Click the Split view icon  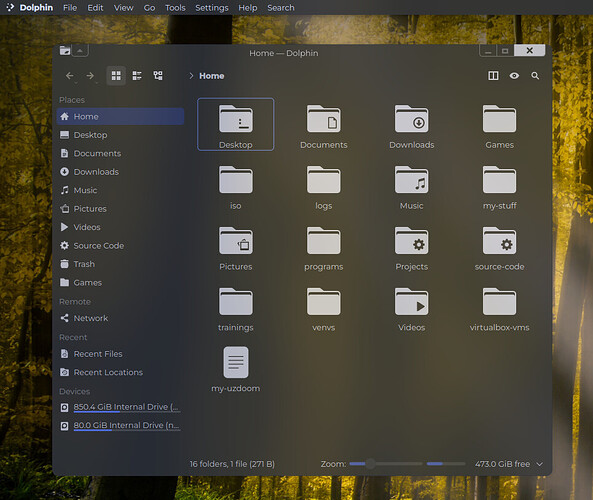click(x=493, y=76)
